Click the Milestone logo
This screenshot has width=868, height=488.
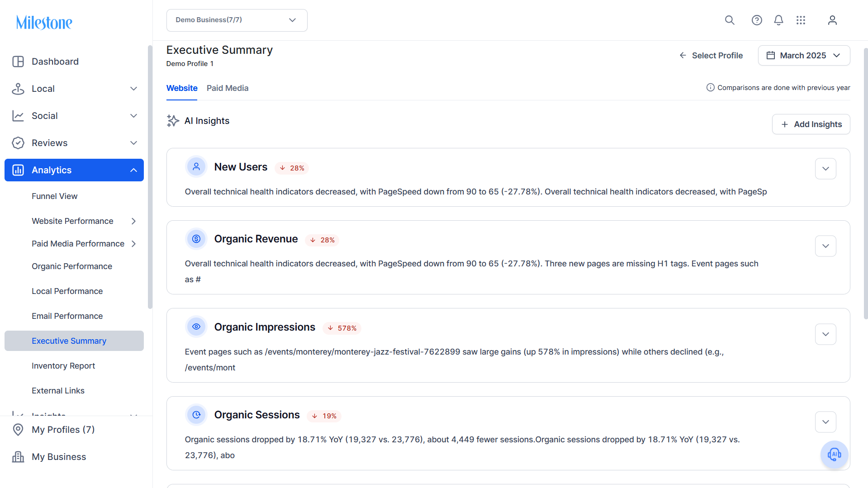tap(44, 23)
